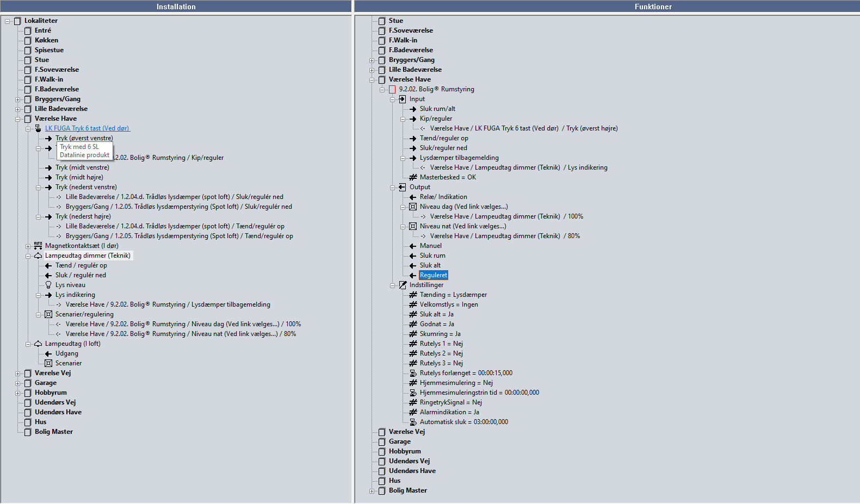This screenshot has width=860, height=504.
Task: Collapse the Indstillinger section
Action: point(392,285)
